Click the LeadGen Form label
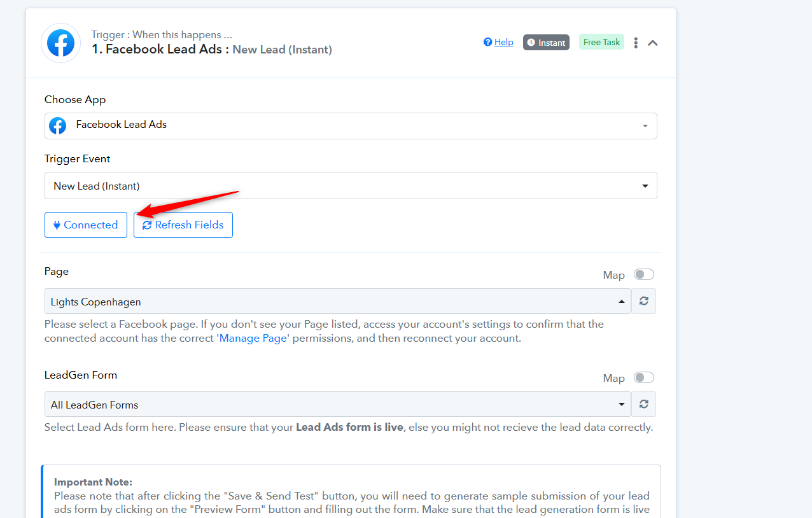This screenshot has height=518, width=812. point(81,375)
